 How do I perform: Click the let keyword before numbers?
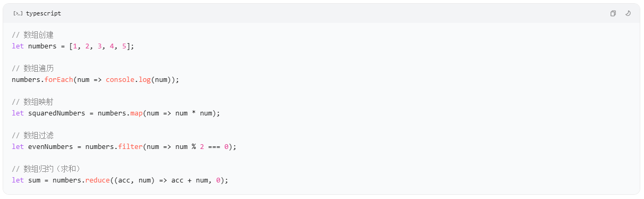[18, 46]
